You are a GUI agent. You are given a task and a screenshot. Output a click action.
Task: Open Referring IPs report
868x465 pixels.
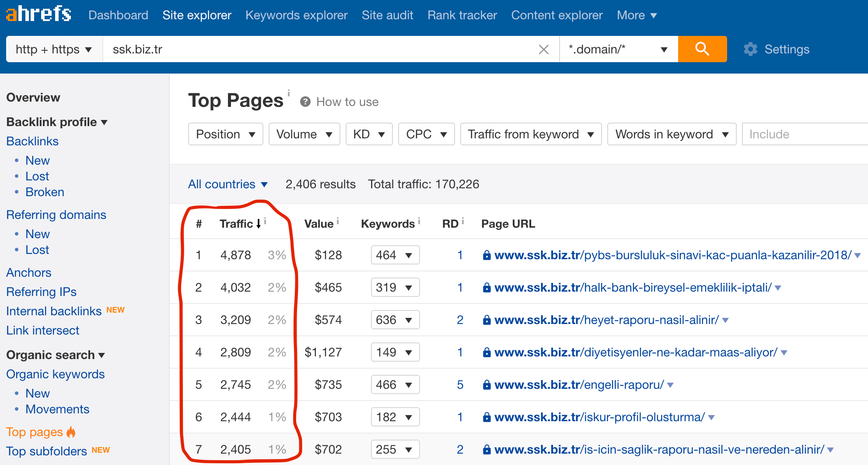click(x=42, y=292)
